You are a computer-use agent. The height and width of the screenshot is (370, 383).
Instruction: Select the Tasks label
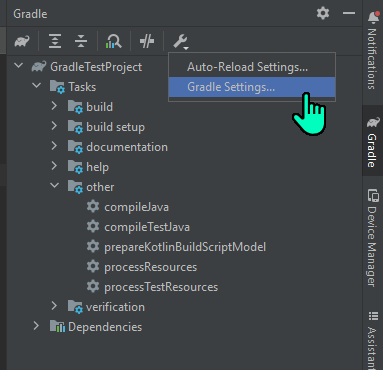coord(82,87)
